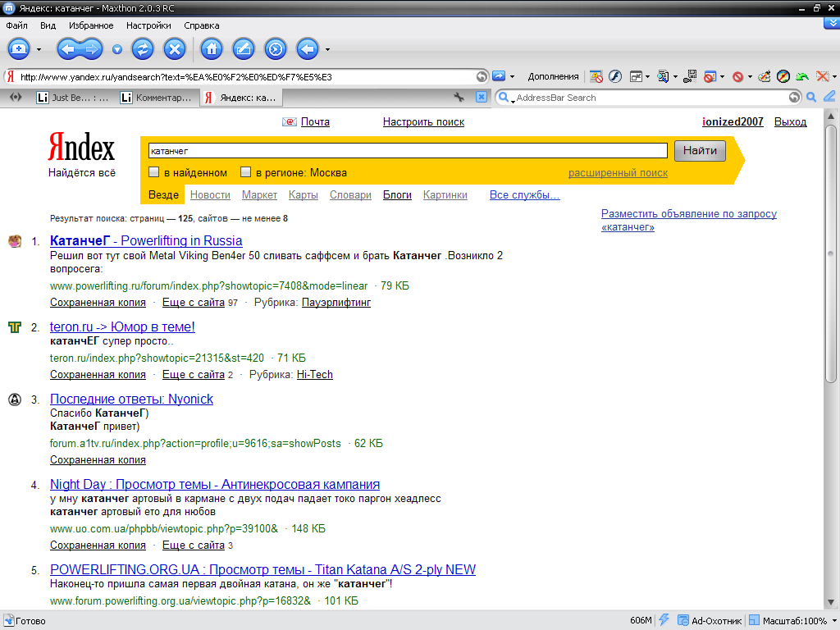Image resolution: width=840 pixels, height=630 pixels.
Task: Focus the AddressBar Search field
Action: coord(651,98)
